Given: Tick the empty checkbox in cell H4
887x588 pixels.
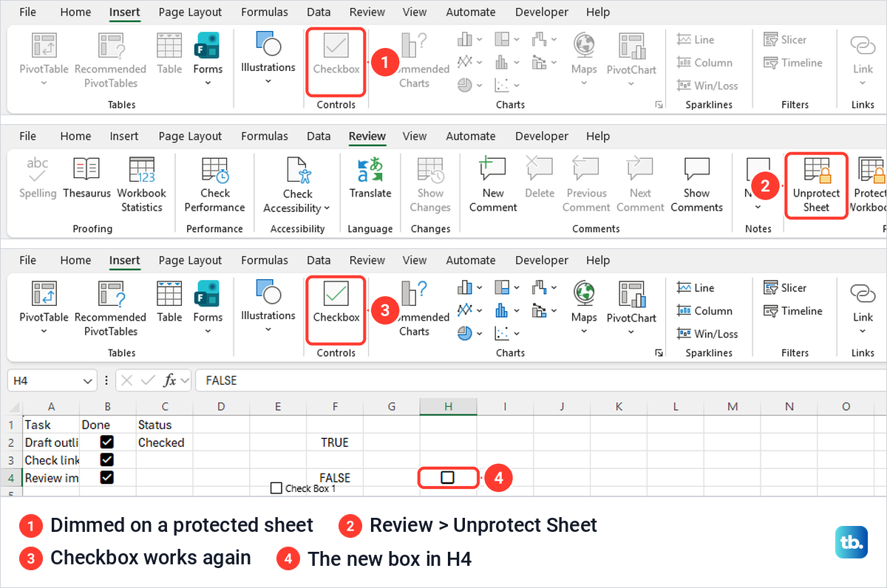Looking at the screenshot, I should click(x=447, y=477).
